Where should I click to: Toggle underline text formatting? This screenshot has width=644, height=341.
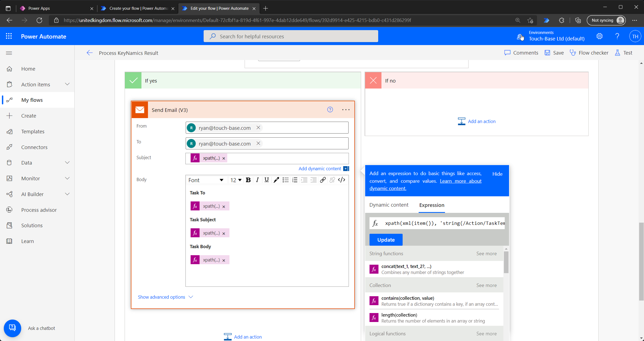coord(266,180)
